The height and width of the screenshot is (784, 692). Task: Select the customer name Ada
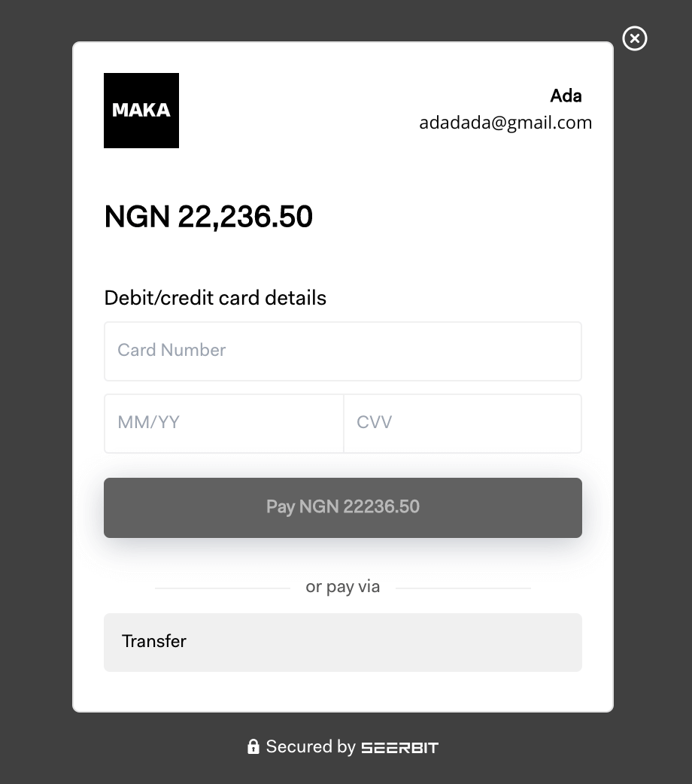566,96
